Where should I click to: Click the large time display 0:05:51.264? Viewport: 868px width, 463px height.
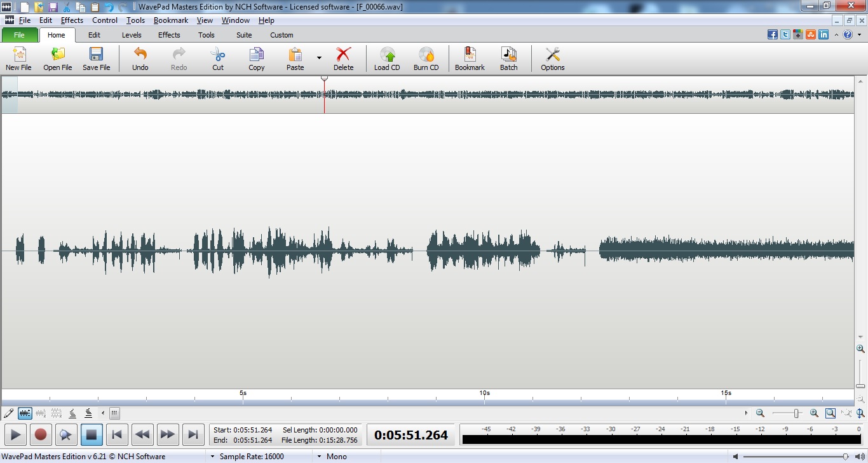coord(410,435)
